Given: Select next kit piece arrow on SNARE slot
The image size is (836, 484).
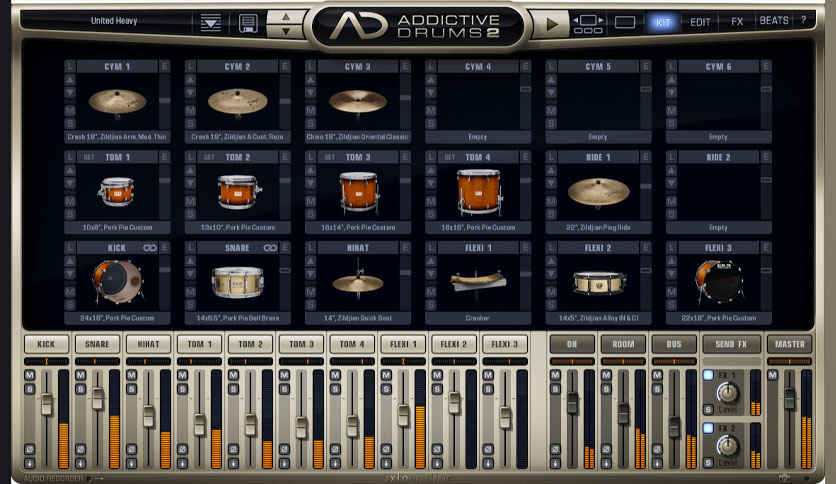Looking at the screenshot, I should (x=190, y=274).
